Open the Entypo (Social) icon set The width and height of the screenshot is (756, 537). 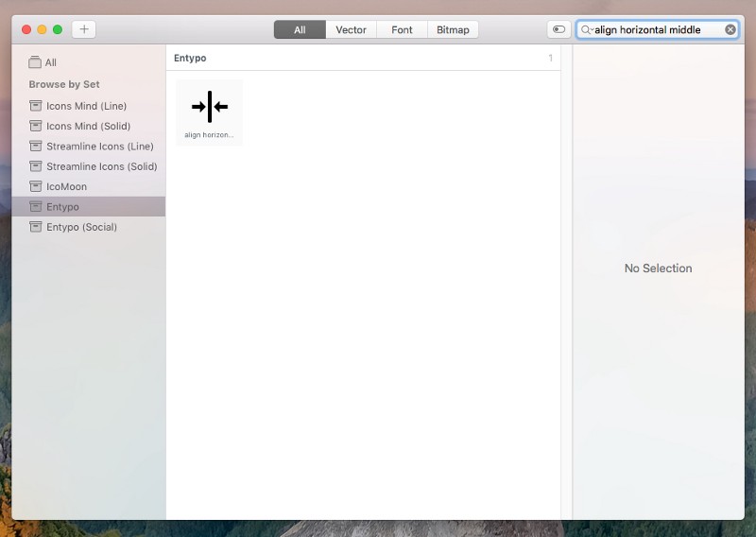tap(81, 227)
